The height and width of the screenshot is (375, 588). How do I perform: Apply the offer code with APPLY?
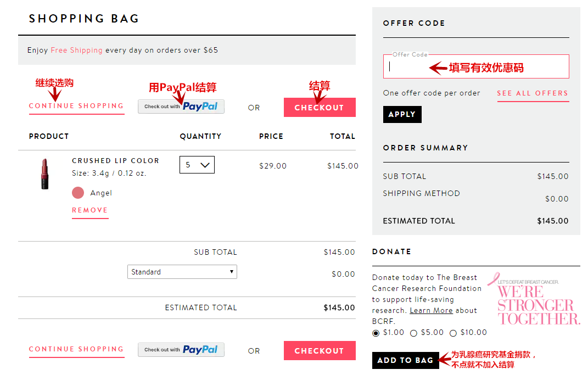(x=402, y=114)
